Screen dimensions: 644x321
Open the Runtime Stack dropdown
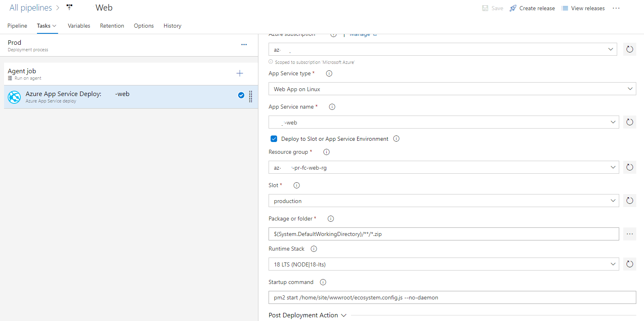[444, 264]
